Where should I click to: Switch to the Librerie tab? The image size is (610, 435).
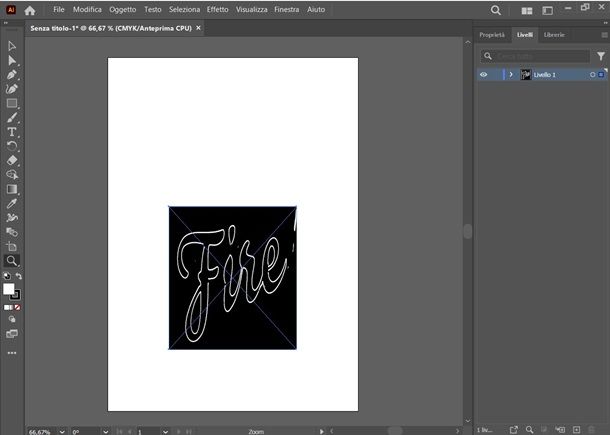(x=554, y=35)
